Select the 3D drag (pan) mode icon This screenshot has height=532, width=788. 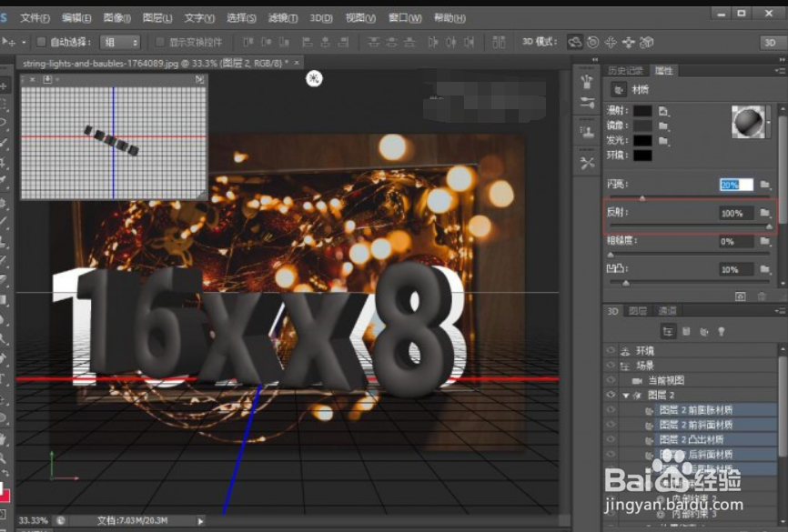[x=611, y=42]
